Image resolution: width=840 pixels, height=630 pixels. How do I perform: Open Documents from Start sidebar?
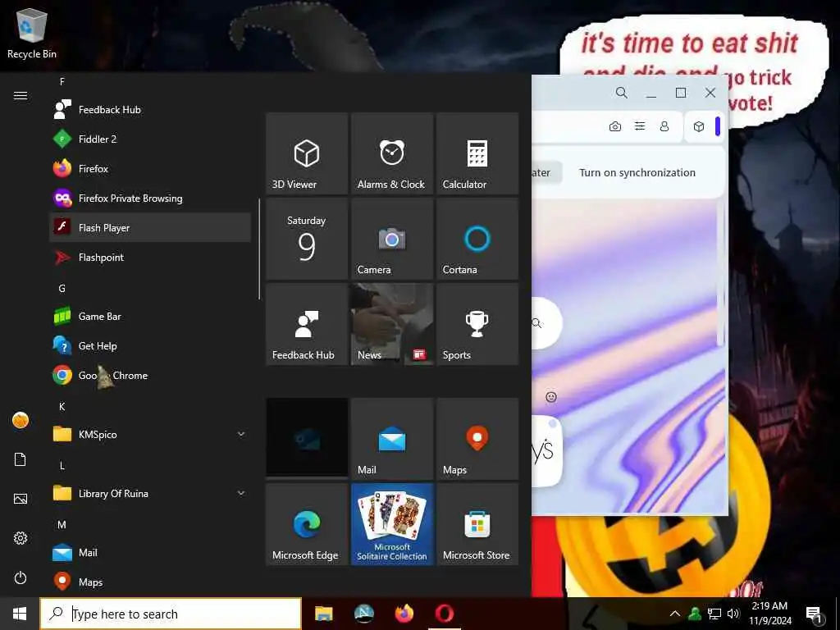pos(21,459)
